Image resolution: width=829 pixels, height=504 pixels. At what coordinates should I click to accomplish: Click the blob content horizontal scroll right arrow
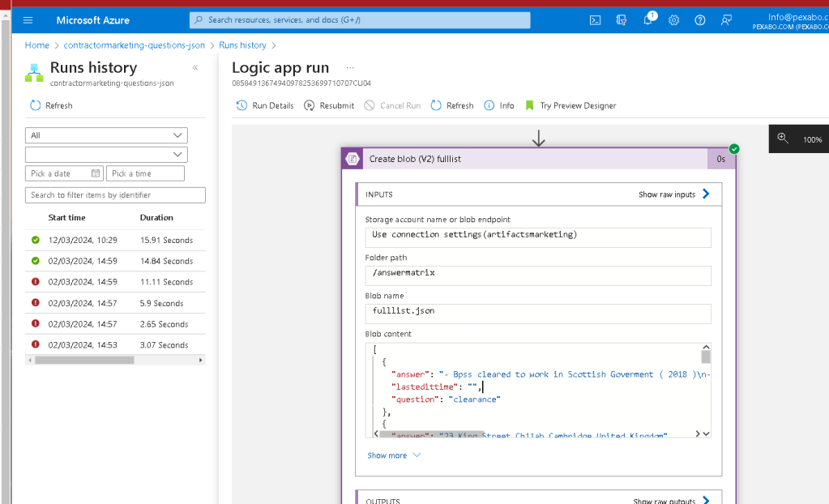(698, 434)
